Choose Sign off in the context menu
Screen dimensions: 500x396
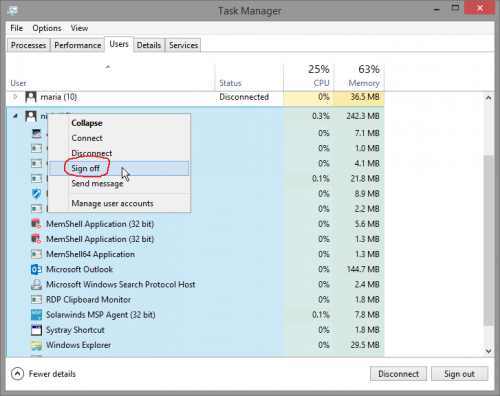point(119,168)
